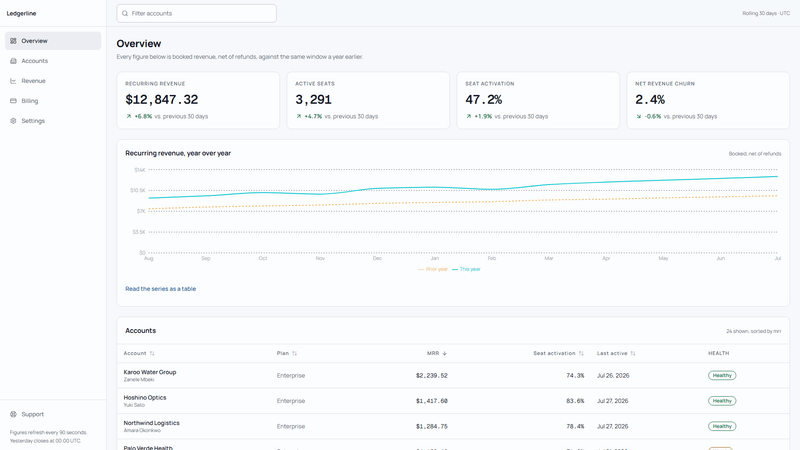Click the $1,417.60 MRR cell
The image size is (800, 450).
click(x=432, y=401)
